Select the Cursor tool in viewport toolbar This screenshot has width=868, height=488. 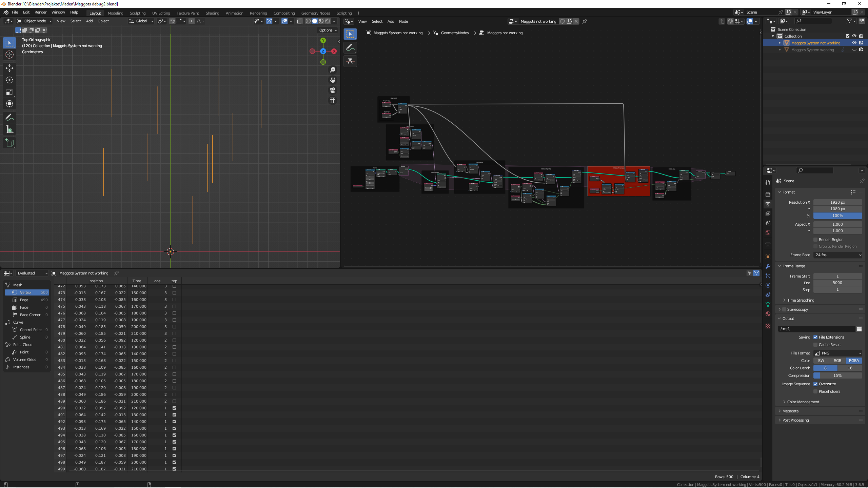9,55
